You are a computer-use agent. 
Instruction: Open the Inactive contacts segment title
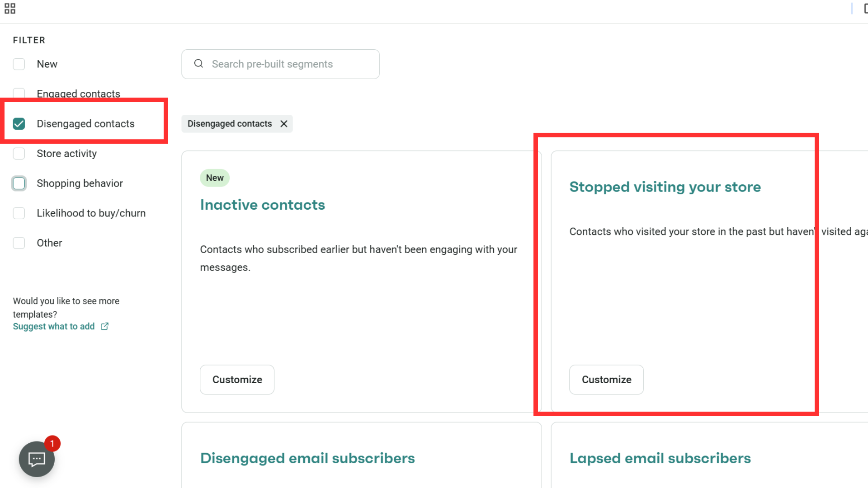(x=262, y=205)
